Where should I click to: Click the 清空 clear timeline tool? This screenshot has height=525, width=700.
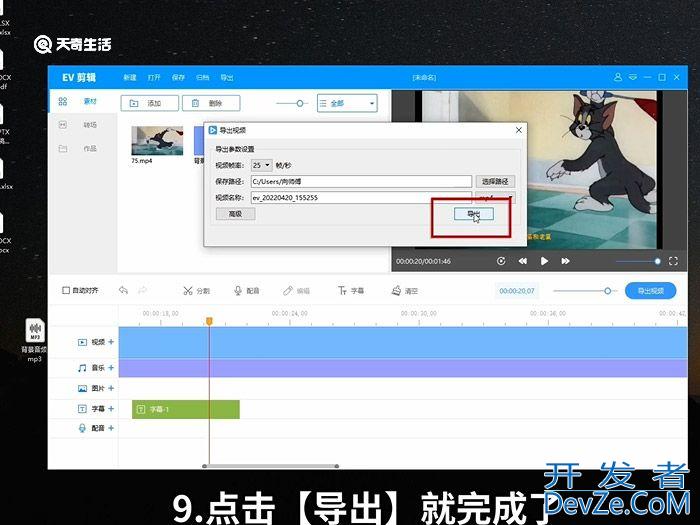[405, 291]
